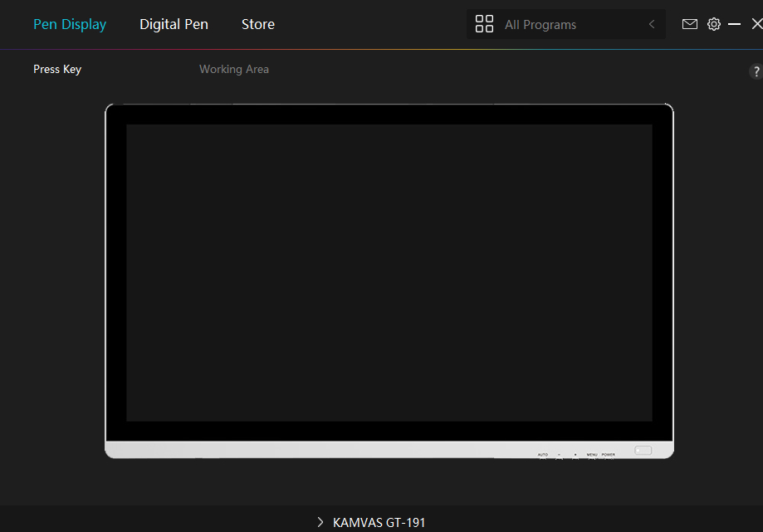Image resolution: width=763 pixels, height=532 pixels.
Task: Select the KAMVAS GT-191 device label
Action: [379, 523]
